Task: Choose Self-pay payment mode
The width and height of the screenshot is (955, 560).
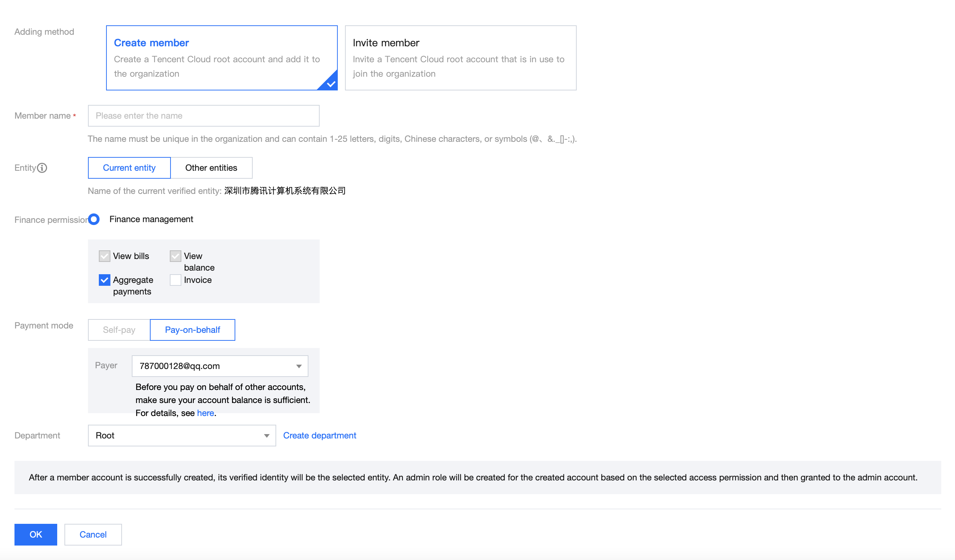Action: point(119,330)
